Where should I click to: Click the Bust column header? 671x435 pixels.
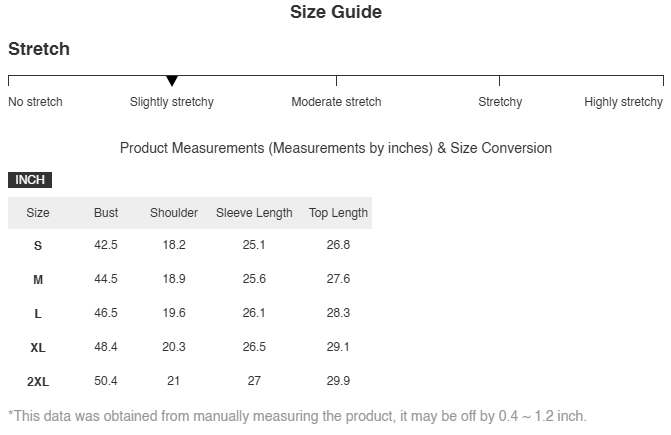click(x=106, y=213)
